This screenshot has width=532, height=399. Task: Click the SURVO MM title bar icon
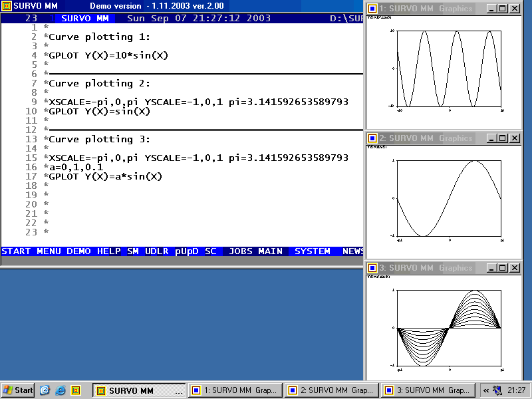[7, 6]
